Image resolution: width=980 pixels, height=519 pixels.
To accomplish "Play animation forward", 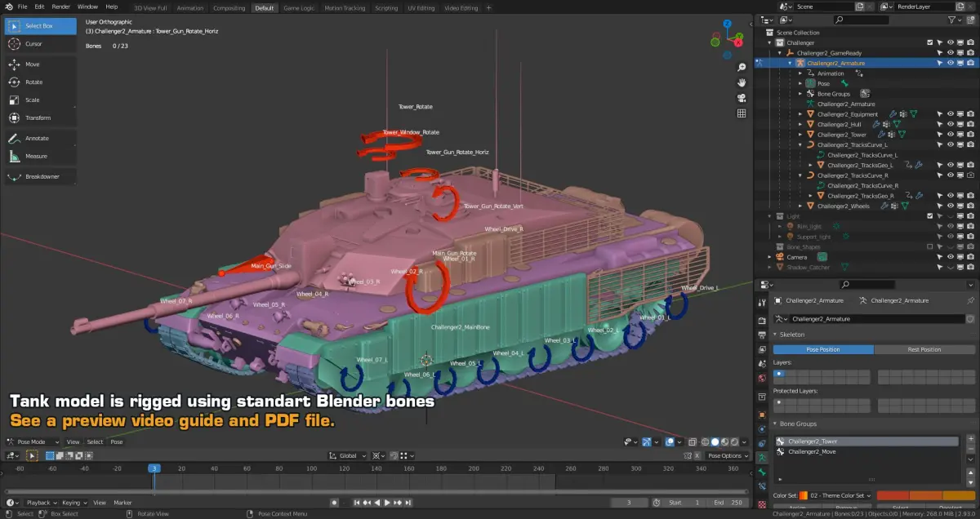I will [387, 503].
